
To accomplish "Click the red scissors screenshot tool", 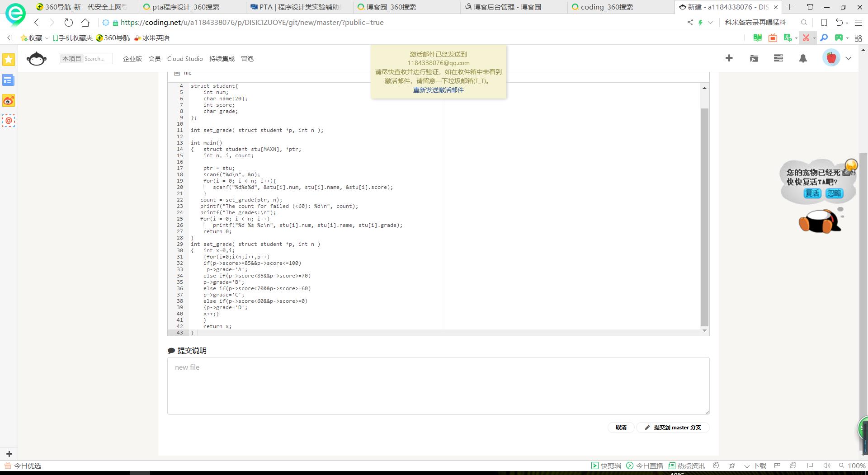I will tap(806, 38).
